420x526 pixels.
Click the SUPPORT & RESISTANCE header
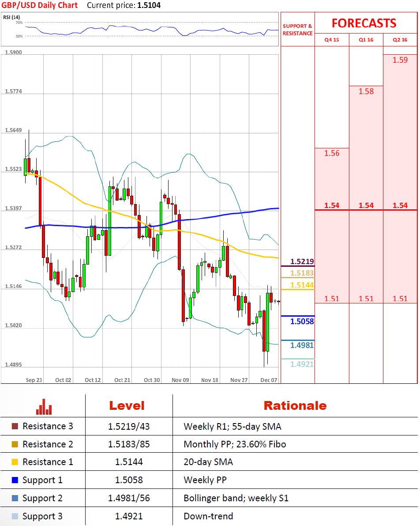point(297,30)
